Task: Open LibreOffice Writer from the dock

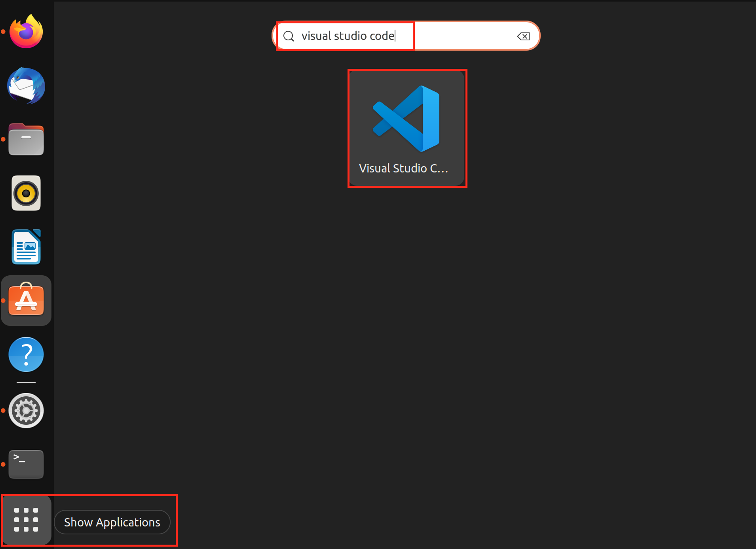Action: click(26, 247)
